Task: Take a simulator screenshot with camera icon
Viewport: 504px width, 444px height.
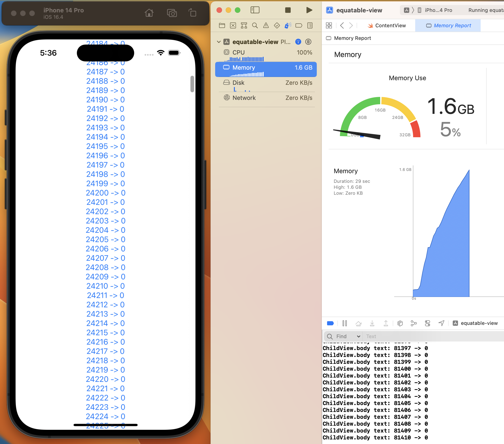Action: [172, 13]
